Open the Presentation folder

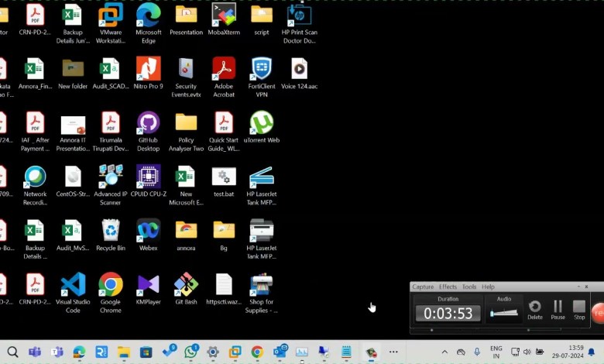coord(186,20)
